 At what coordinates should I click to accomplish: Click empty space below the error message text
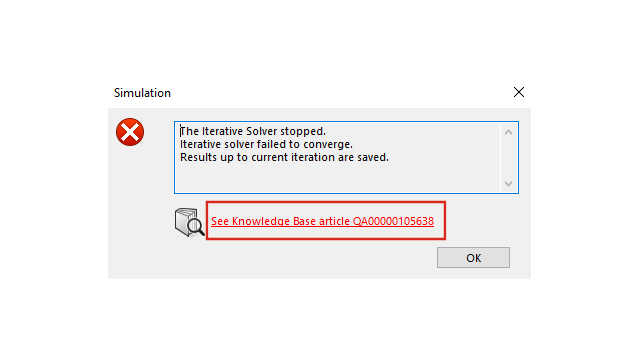click(337, 178)
